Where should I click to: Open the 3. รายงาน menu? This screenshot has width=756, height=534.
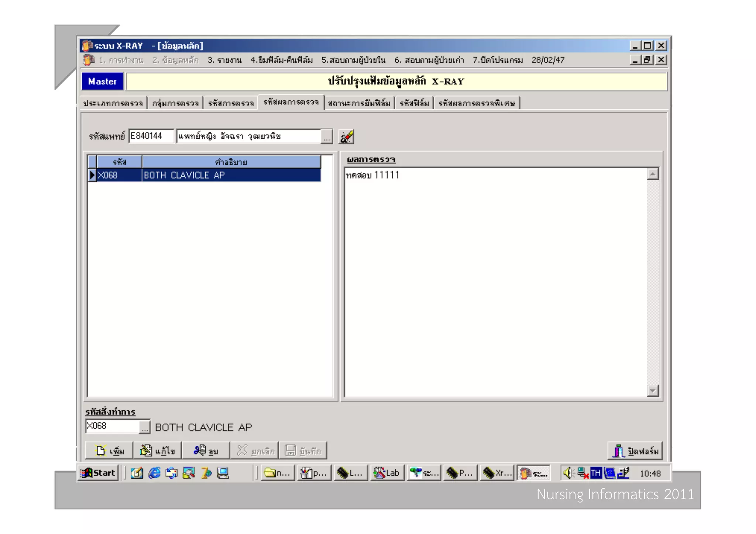pyautogui.click(x=224, y=60)
